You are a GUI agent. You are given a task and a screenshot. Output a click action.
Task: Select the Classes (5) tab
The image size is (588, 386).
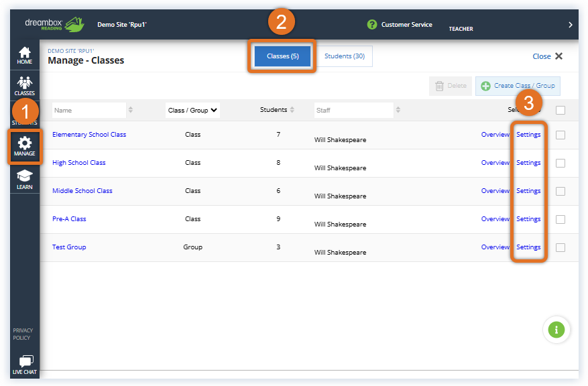pos(281,56)
